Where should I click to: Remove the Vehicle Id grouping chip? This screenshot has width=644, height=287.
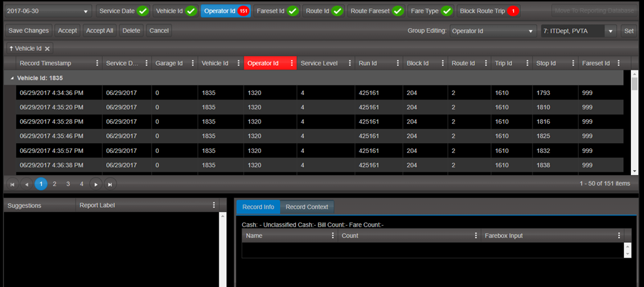click(x=48, y=49)
